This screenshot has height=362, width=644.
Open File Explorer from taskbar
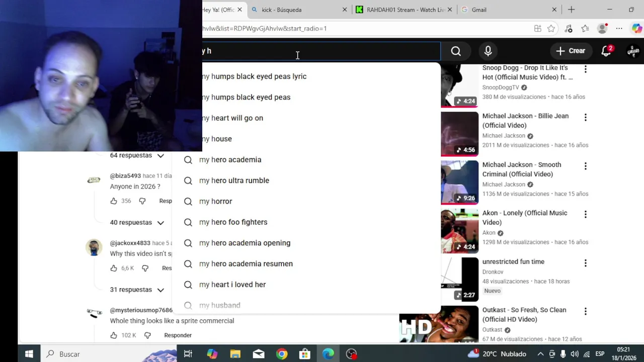tap(235, 354)
